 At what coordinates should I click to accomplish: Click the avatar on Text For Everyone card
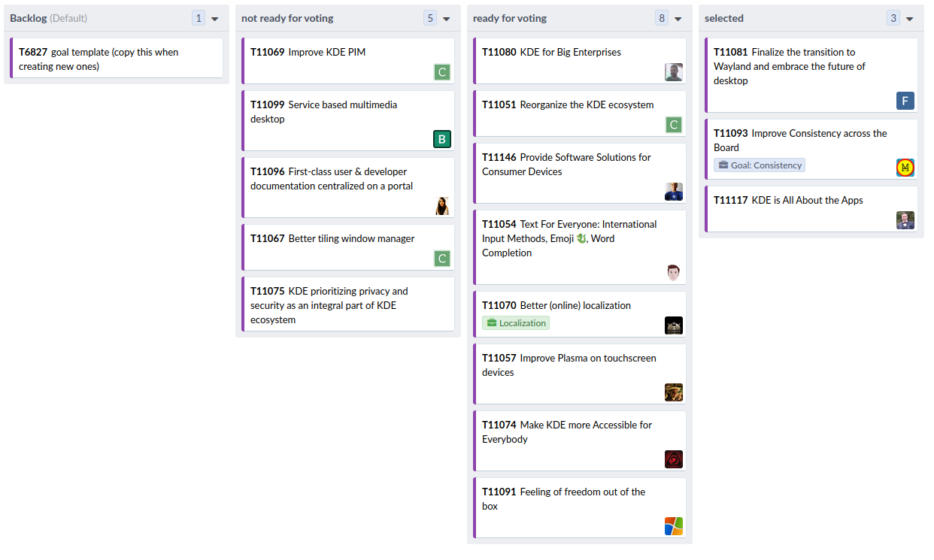[x=674, y=273]
